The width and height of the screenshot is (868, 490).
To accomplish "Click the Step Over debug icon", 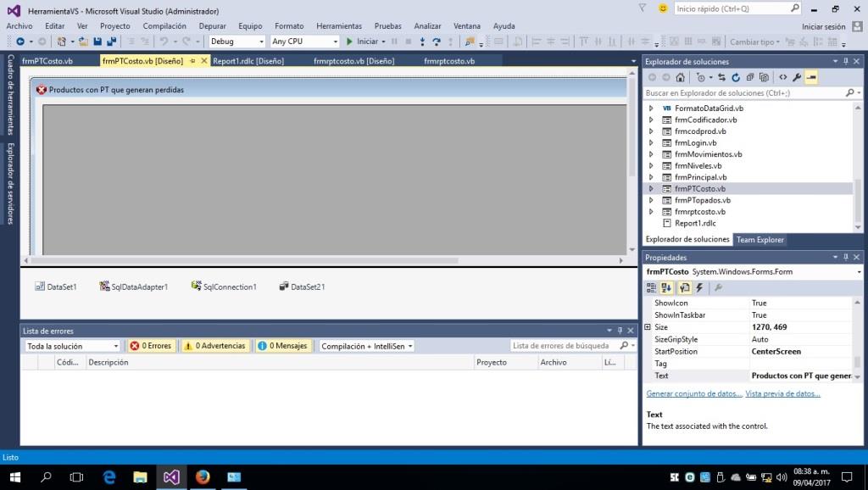I will coord(437,42).
